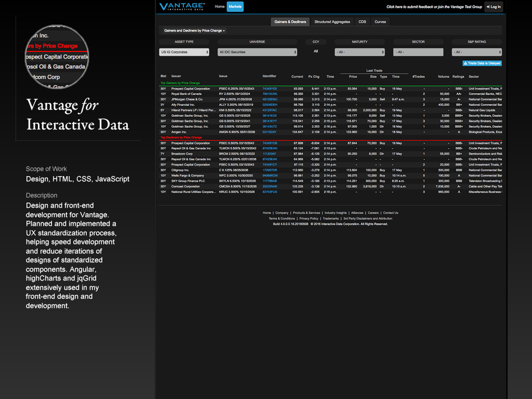The image size is (532, 399).
Task: Open identifier 87425EAN link
Action: (270, 148)
